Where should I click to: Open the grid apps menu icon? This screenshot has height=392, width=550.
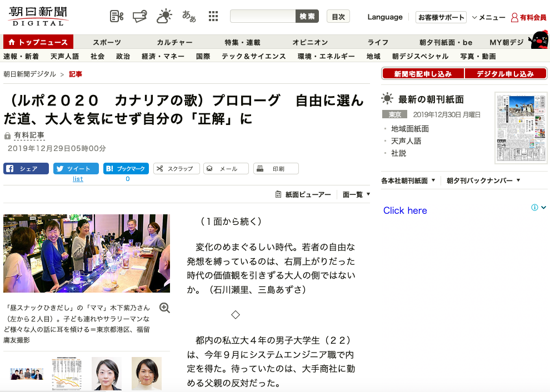click(x=213, y=17)
